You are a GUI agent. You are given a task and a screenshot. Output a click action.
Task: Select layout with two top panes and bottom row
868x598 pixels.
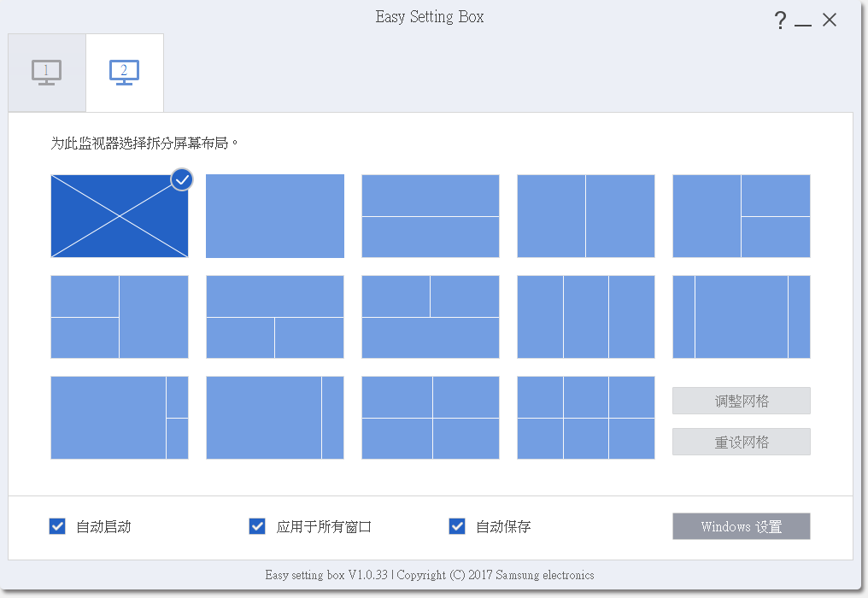pos(431,317)
